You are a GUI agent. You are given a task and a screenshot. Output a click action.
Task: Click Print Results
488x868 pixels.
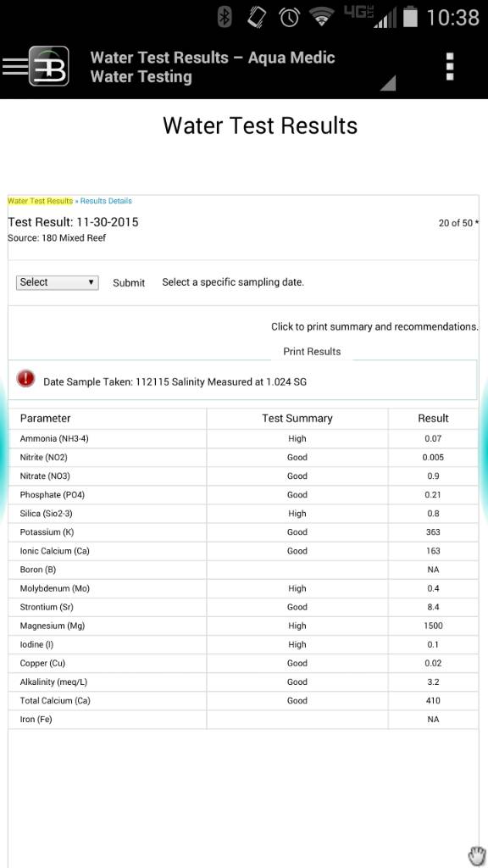[x=312, y=352]
